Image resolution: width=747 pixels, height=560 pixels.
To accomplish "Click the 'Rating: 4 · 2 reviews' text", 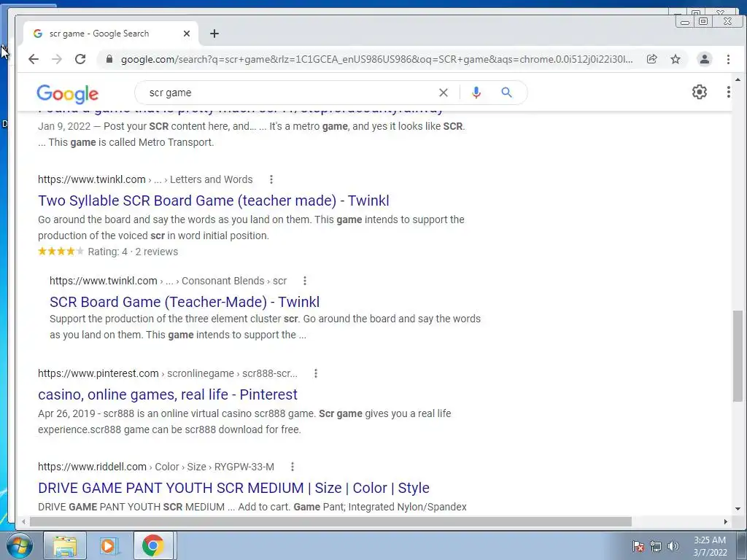I will click(x=133, y=252).
